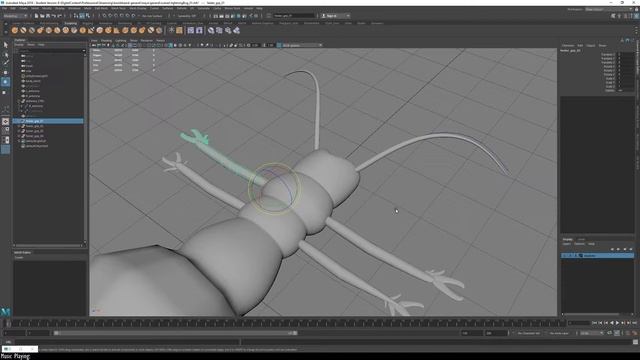Select the first Sculpt tool shelf icon
Image resolution: width=640 pixels, height=360 pixels.
[15, 30]
